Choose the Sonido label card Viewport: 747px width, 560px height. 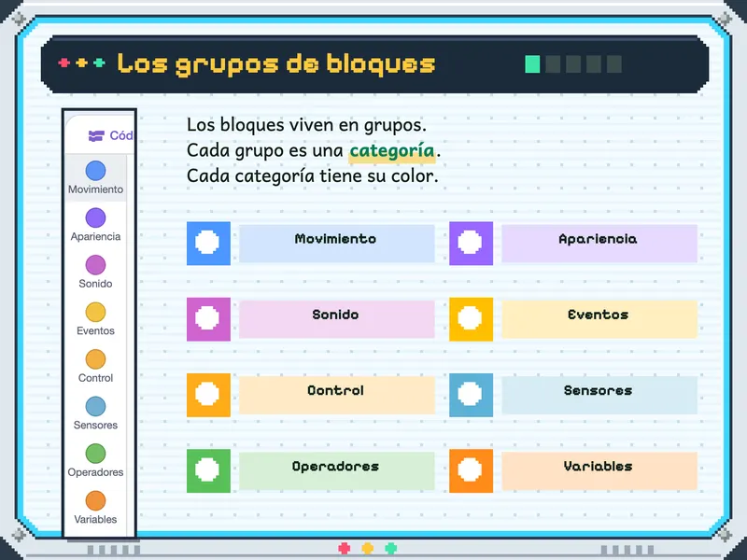coord(337,319)
